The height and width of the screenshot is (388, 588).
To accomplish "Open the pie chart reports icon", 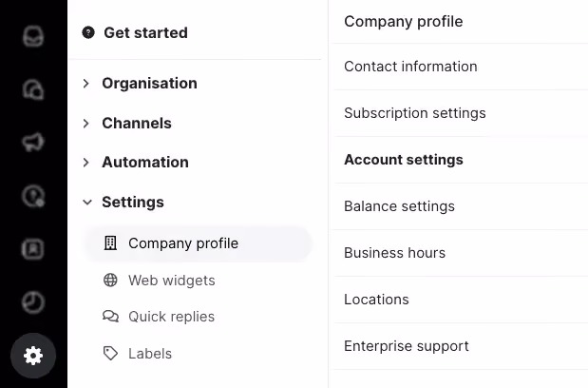I will click(x=33, y=302).
